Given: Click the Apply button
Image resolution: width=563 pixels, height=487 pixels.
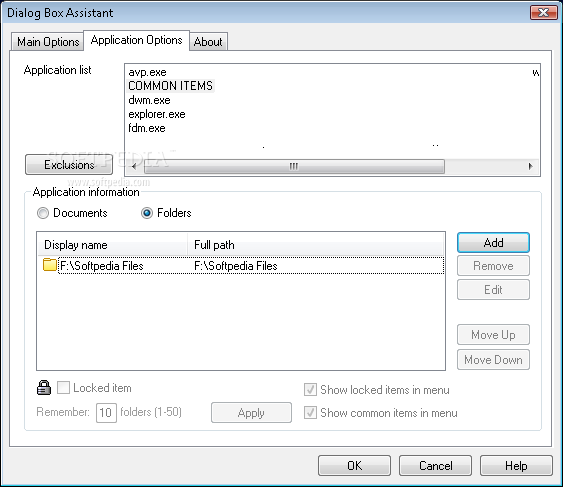Looking at the screenshot, I should point(251,413).
